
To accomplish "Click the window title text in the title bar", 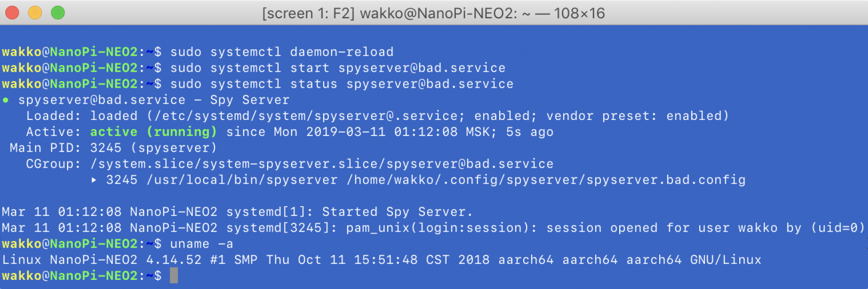I will click(x=433, y=13).
